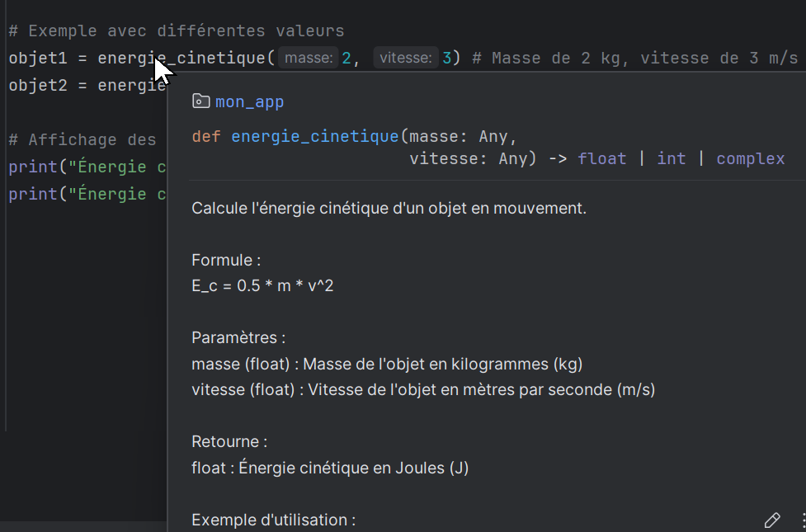Click the "vitesse:" parameter inlay hint
Viewport: 806px width, 532px height.
[x=405, y=58]
